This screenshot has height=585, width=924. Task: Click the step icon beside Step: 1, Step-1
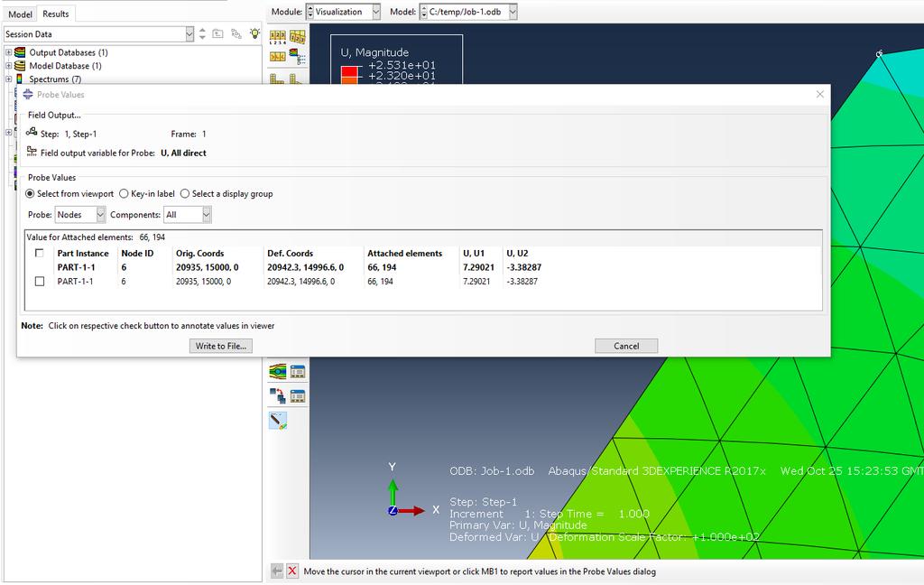pos(32,133)
